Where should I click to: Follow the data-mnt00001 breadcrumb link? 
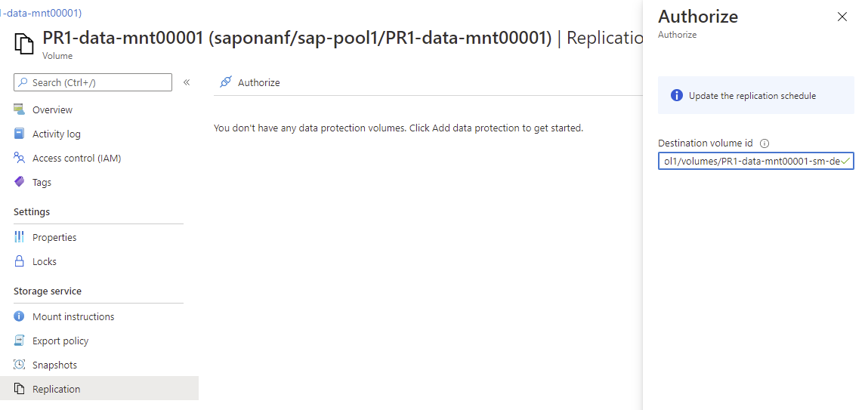(41, 13)
